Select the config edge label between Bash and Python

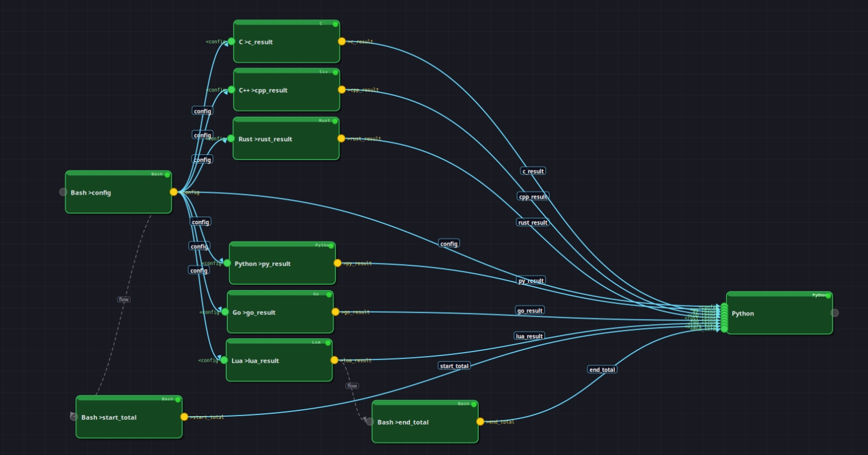pos(449,244)
